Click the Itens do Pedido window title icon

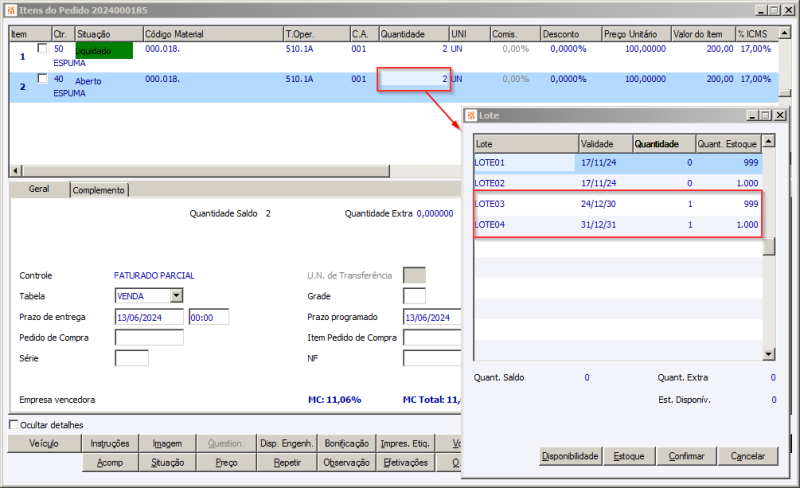click(x=11, y=10)
